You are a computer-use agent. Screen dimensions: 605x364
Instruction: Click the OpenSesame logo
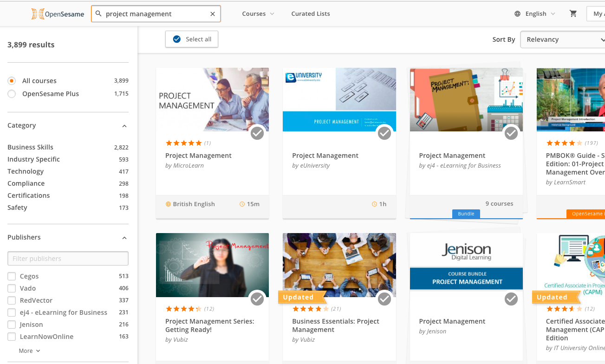(58, 14)
